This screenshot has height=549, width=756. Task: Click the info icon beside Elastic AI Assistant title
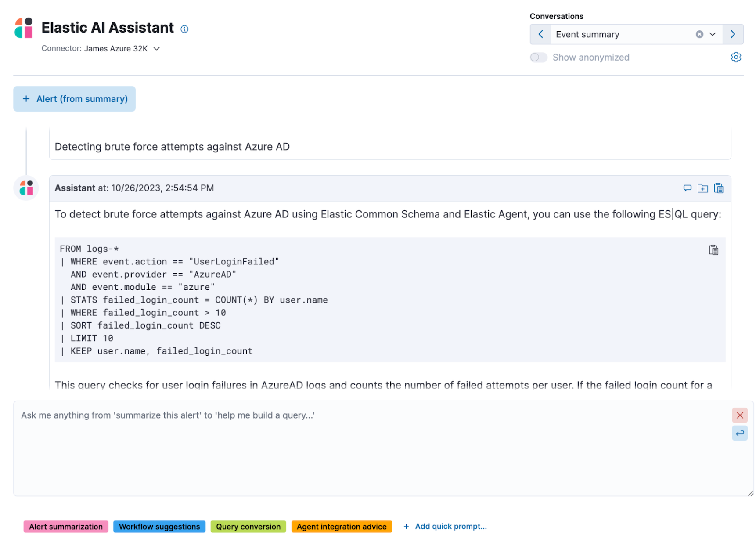pos(184,29)
